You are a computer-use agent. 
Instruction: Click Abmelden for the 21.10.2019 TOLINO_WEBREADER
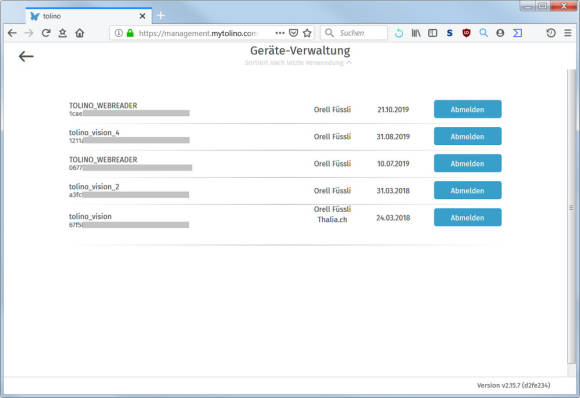[x=468, y=109]
